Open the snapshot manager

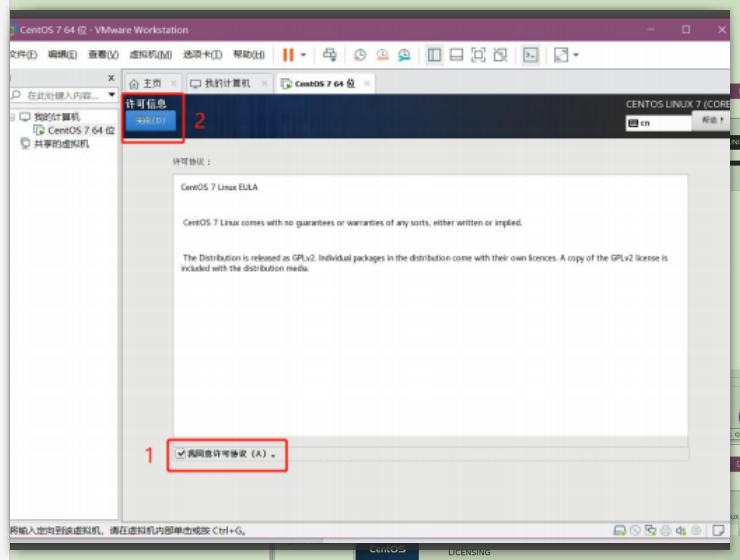coord(404,55)
